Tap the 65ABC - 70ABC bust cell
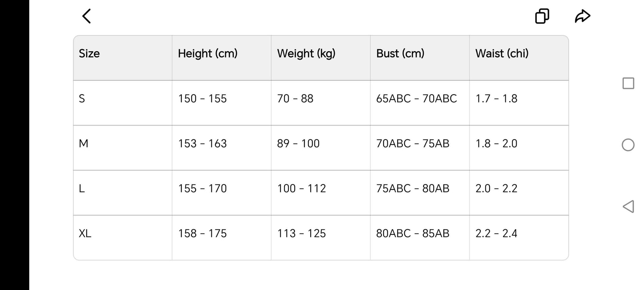 pos(416,99)
